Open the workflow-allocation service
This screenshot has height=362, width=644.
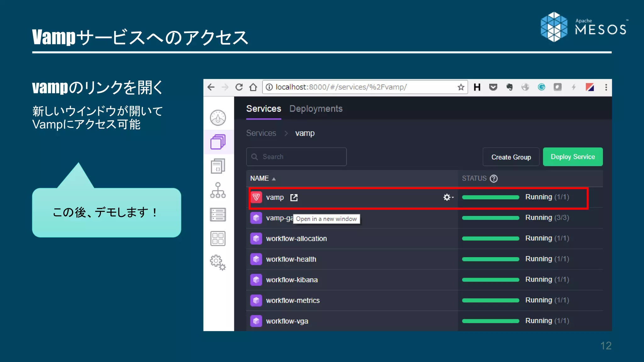click(296, 239)
